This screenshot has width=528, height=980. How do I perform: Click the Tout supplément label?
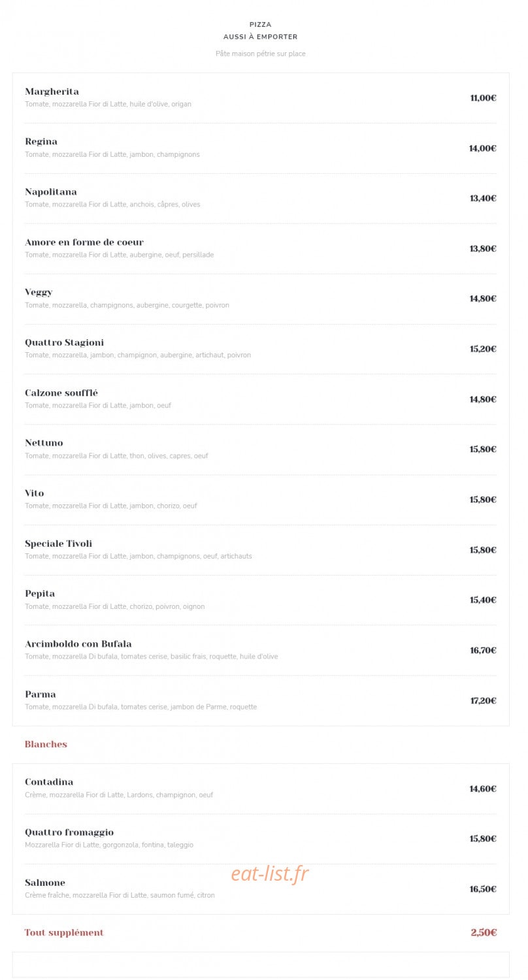(x=64, y=933)
